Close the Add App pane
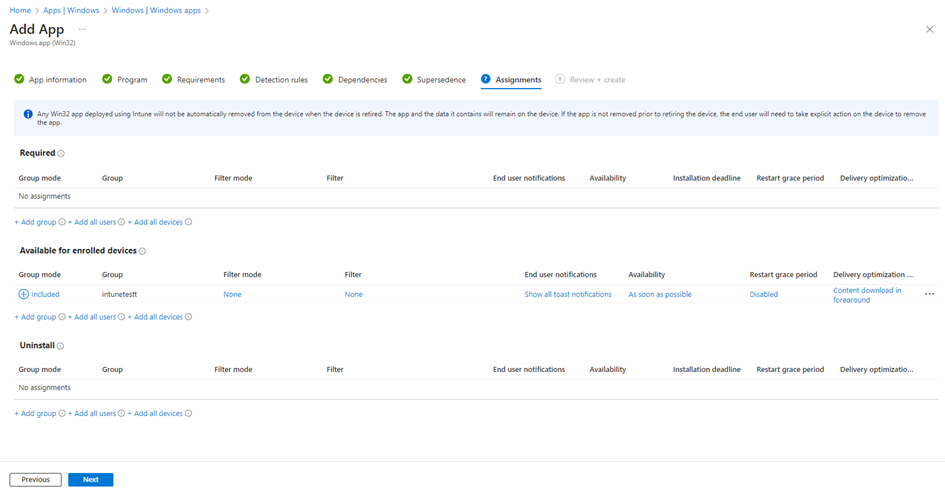The image size is (945, 495). 929,30
